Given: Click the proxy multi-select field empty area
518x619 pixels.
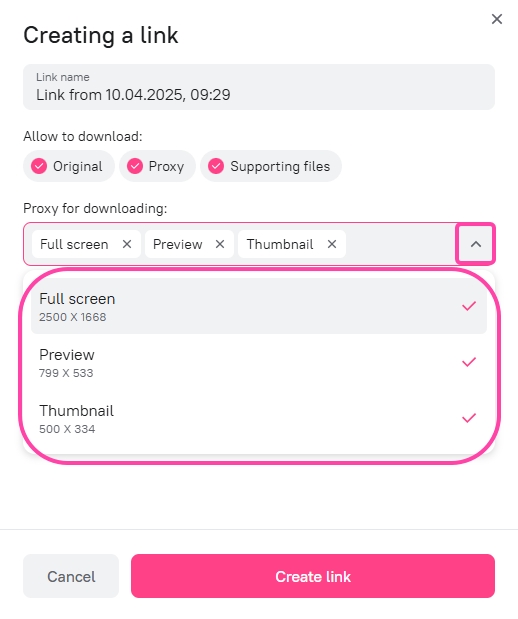Looking at the screenshot, I should pyautogui.click(x=401, y=244).
